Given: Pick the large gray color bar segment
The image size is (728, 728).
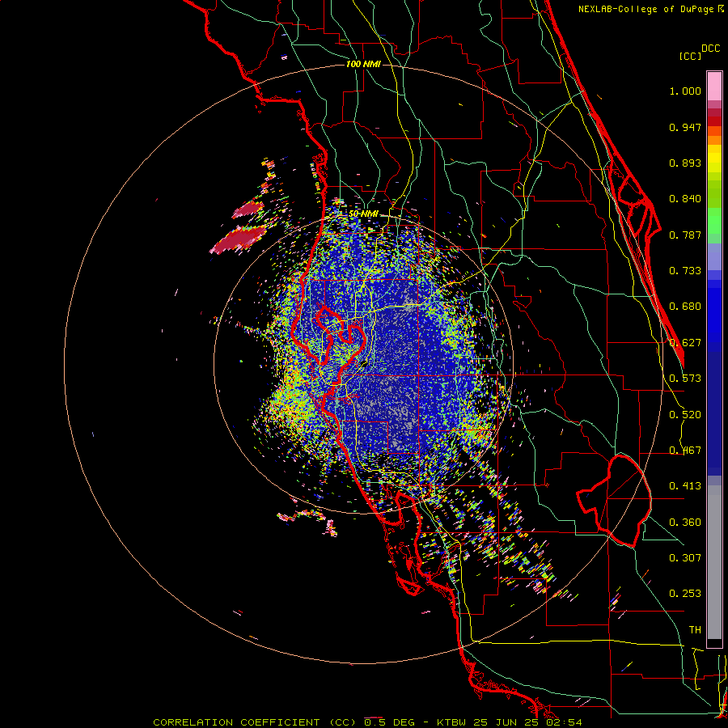Looking at the screenshot, I should 714,562.
